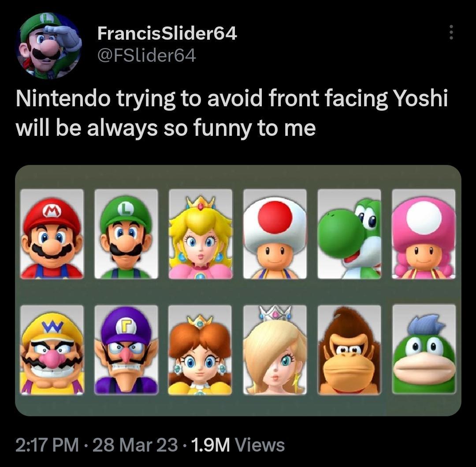Choose the Princess Daisy portrait

(x=201, y=349)
